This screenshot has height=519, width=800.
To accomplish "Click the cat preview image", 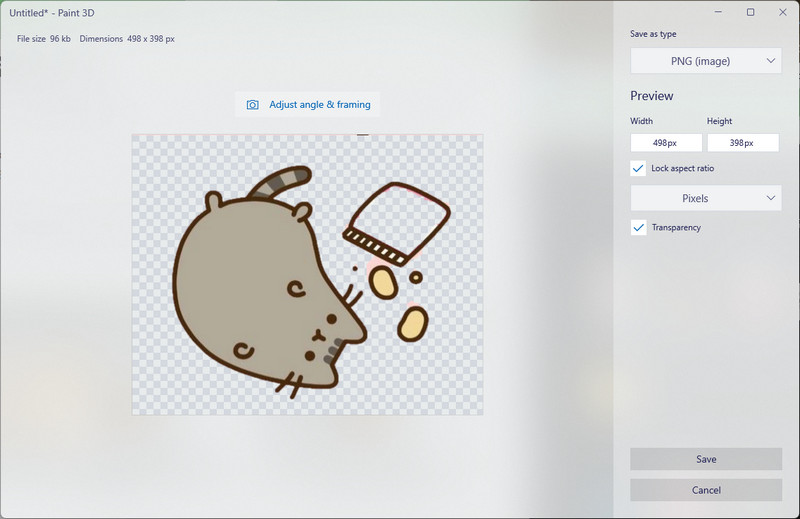I will (x=308, y=275).
